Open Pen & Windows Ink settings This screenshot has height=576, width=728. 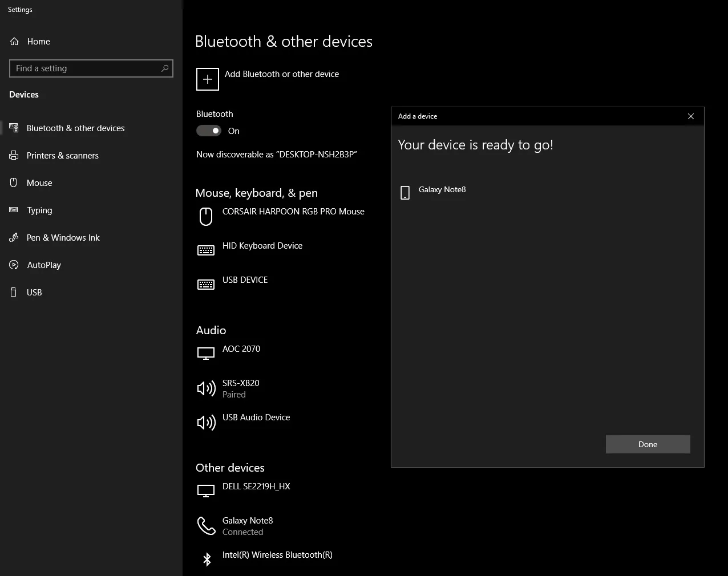pos(63,238)
